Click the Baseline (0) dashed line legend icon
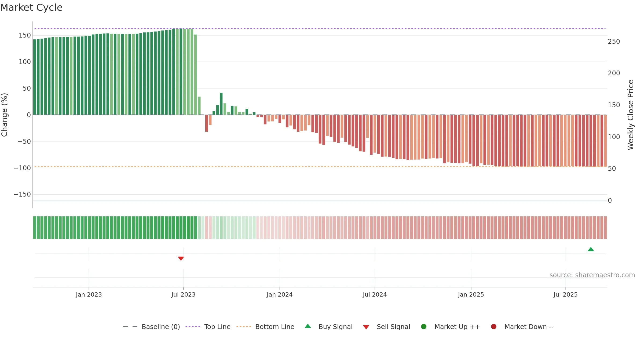Viewport: 644px width, 362px height. pos(130,327)
